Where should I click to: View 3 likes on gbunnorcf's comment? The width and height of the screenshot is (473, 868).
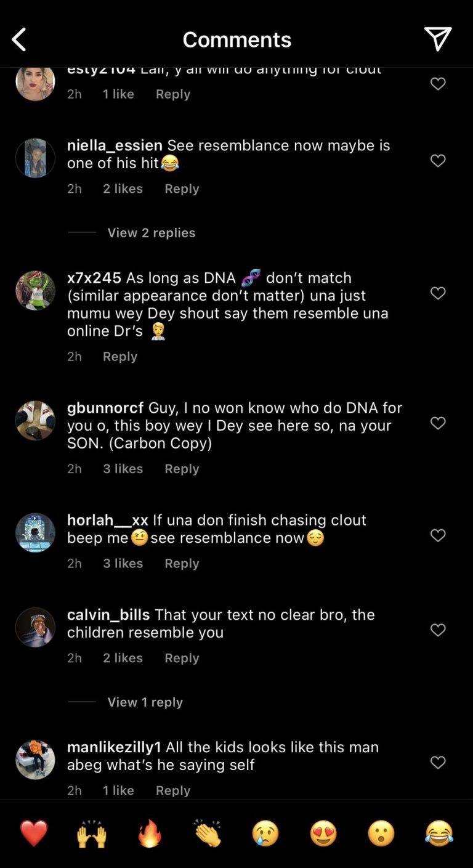(123, 469)
